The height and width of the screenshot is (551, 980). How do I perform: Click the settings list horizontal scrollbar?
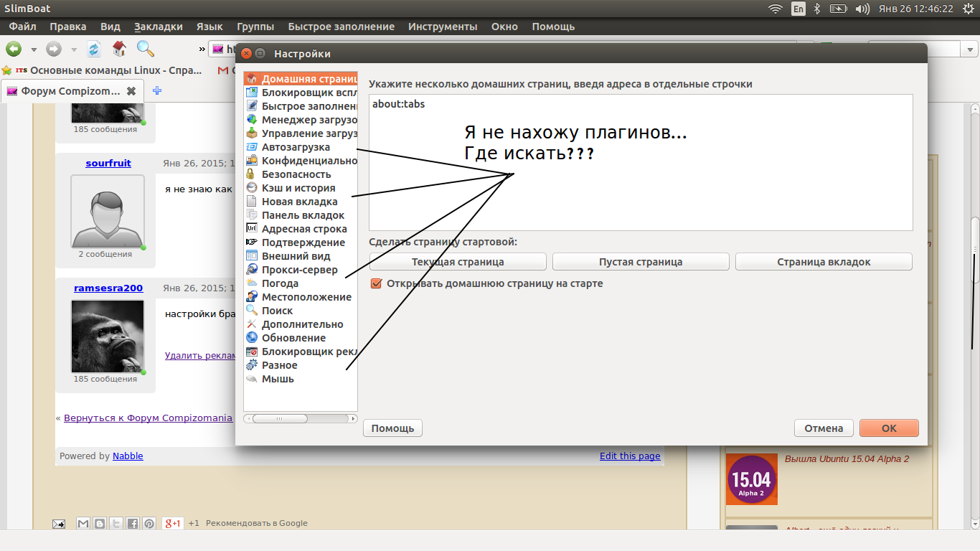[280, 418]
